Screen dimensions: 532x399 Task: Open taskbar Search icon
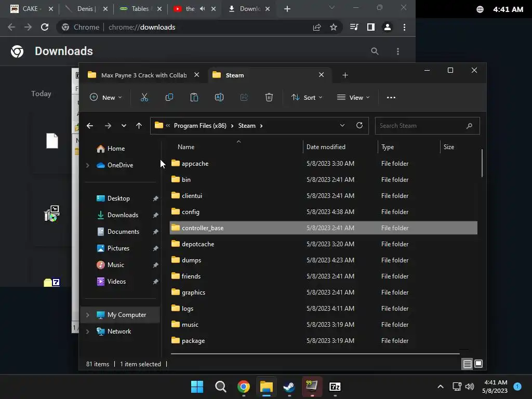(x=220, y=387)
